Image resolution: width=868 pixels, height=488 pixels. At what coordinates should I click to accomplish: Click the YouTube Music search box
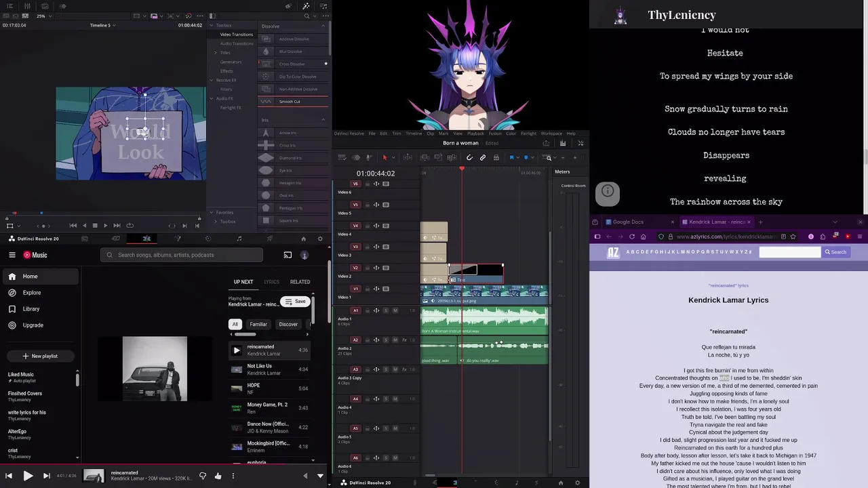182,255
